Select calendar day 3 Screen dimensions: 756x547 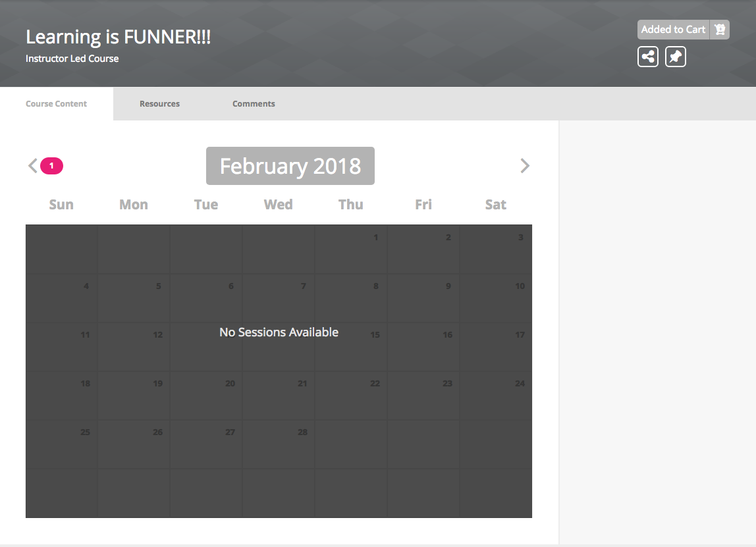496,249
